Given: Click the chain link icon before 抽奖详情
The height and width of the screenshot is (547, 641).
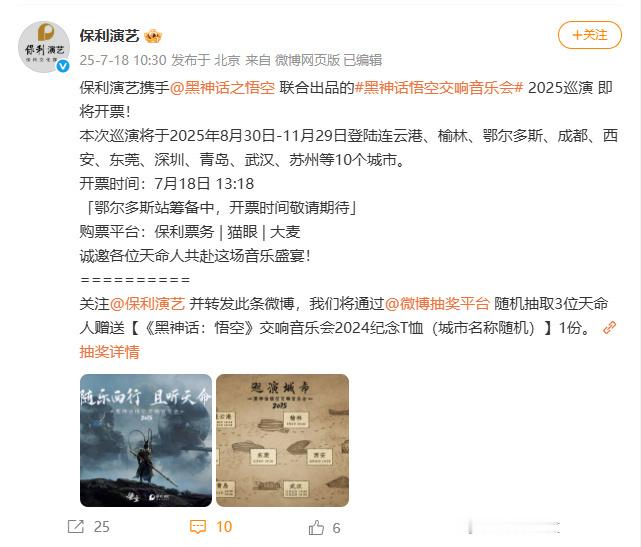Looking at the screenshot, I should coord(610,328).
